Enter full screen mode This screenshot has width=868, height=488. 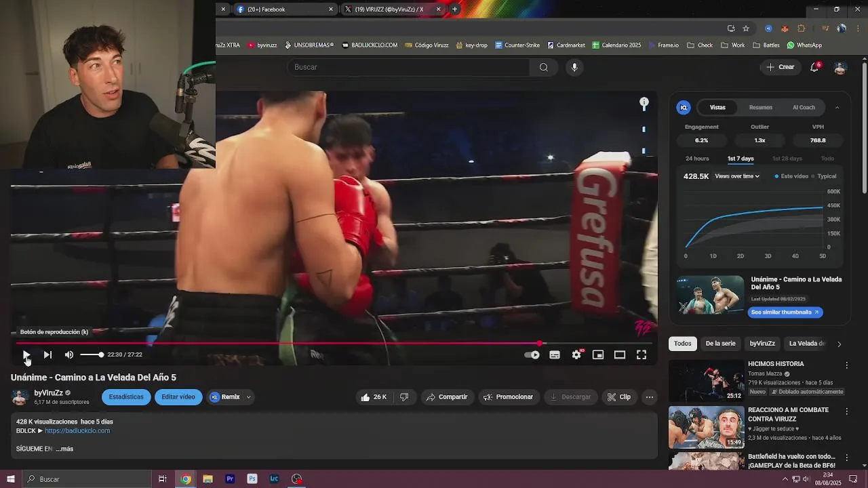coord(642,354)
